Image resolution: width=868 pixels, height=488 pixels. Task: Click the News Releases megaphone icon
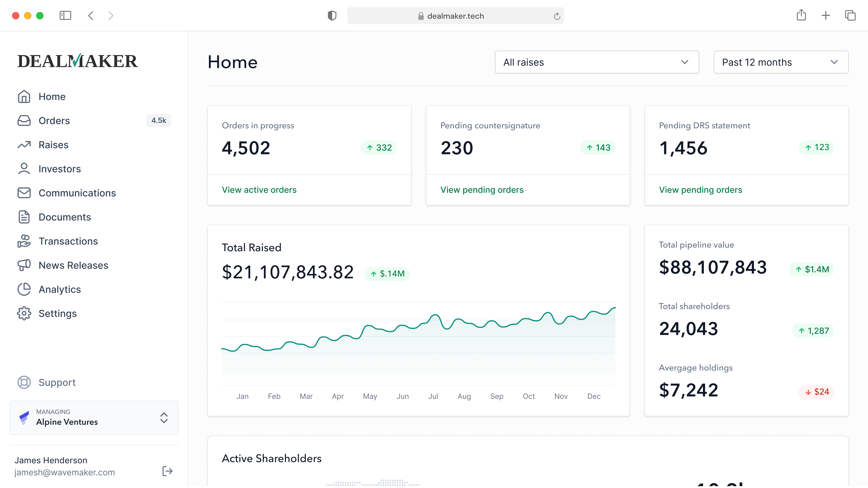tap(24, 265)
